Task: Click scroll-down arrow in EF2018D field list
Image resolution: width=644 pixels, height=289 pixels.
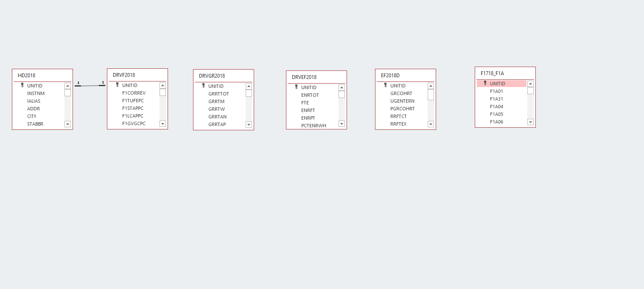Action: pyautogui.click(x=431, y=124)
